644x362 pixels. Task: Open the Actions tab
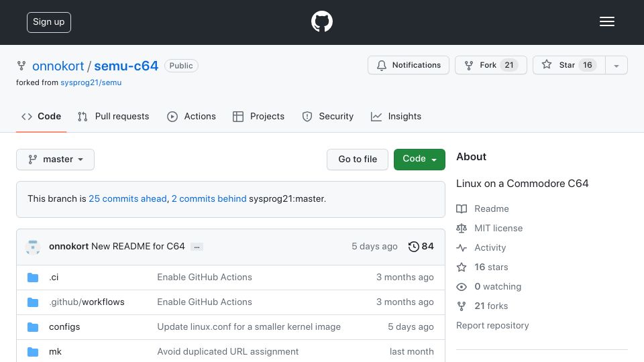pyautogui.click(x=191, y=117)
